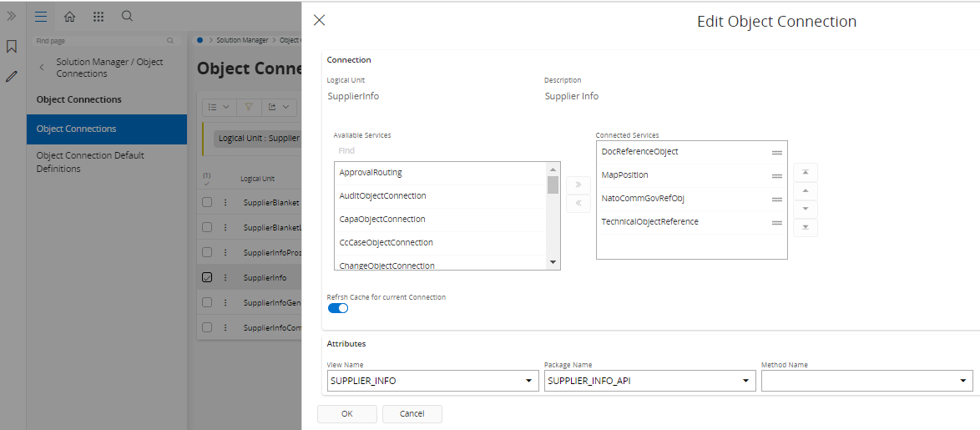The image size is (980, 430).
Task: Click the add-all double right arrow button
Action: (578, 185)
